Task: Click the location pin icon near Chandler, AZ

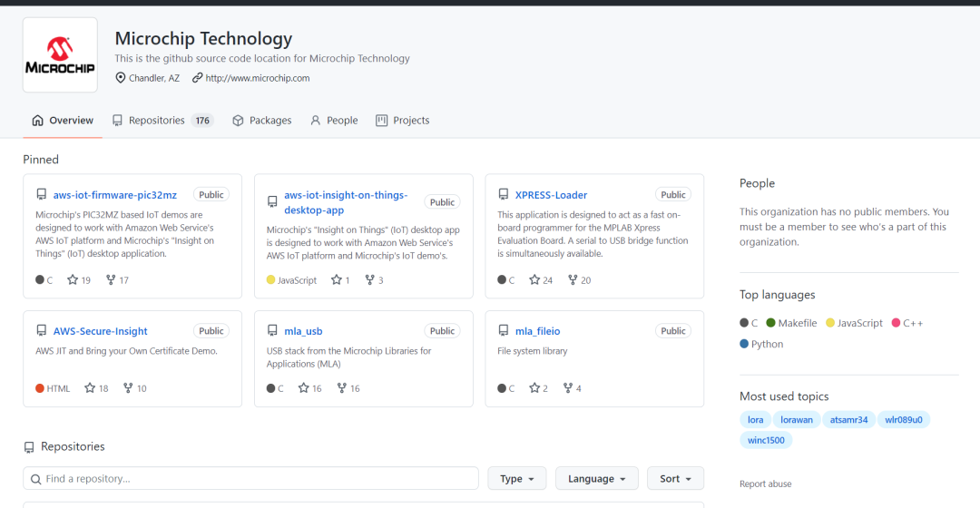Action: (x=120, y=77)
